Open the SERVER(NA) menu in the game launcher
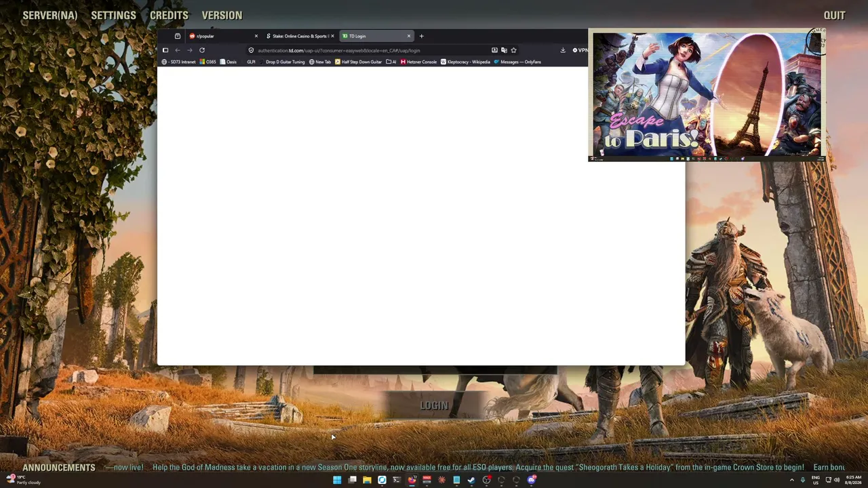Viewport: 868px width, 488px height. 50,15
